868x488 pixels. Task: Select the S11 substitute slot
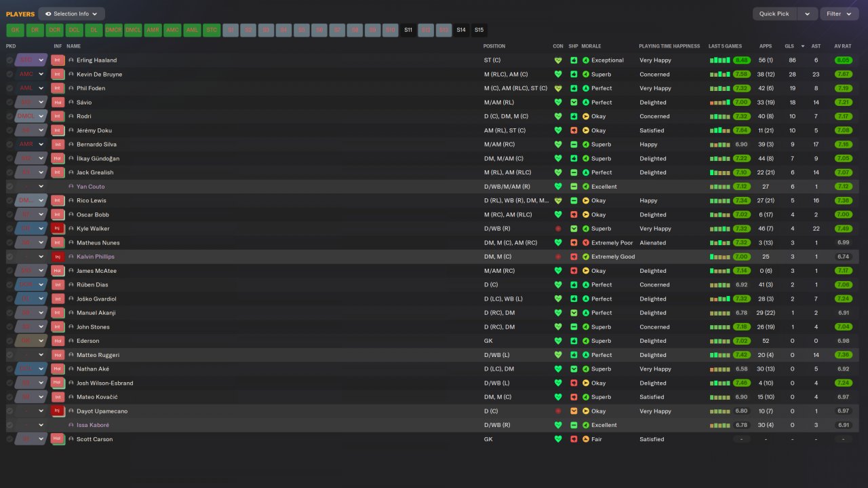click(x=408, y=30)
